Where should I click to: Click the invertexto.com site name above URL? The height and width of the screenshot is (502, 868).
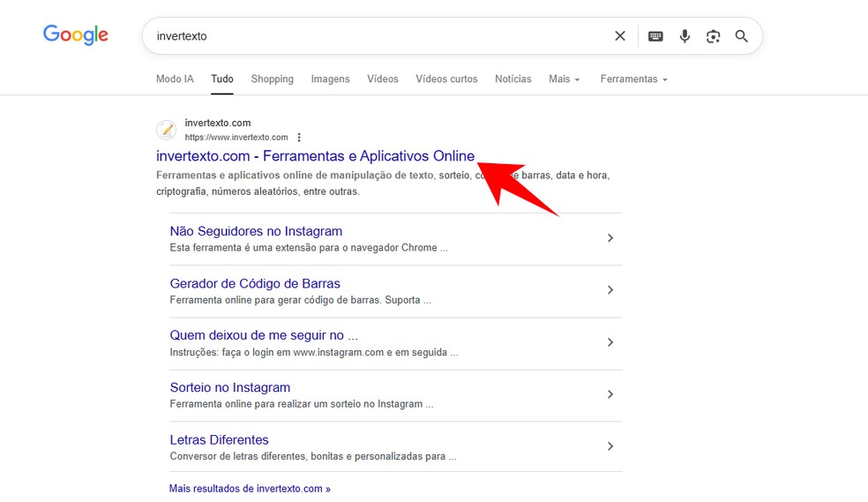coord(218,123)
